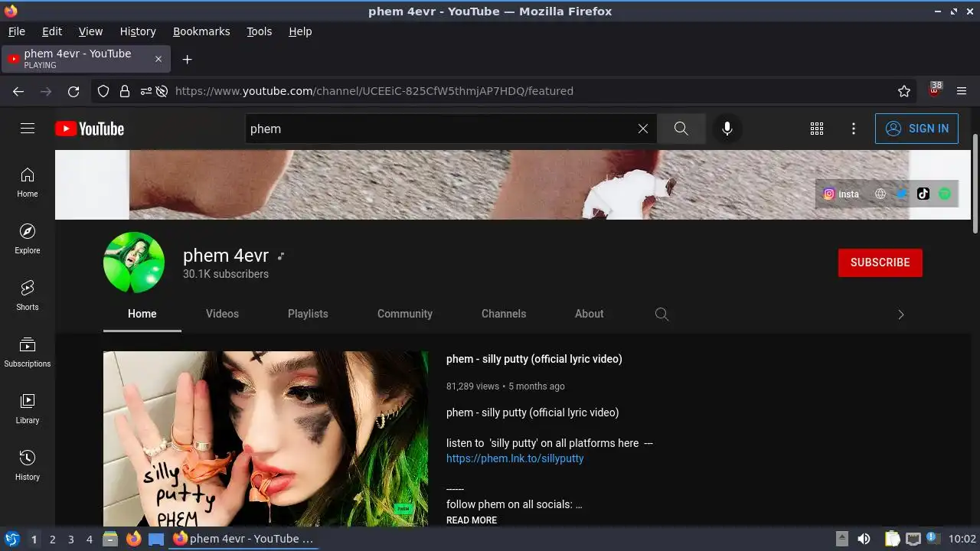Switch to the channel Videos tab

(x=222, y=314)
